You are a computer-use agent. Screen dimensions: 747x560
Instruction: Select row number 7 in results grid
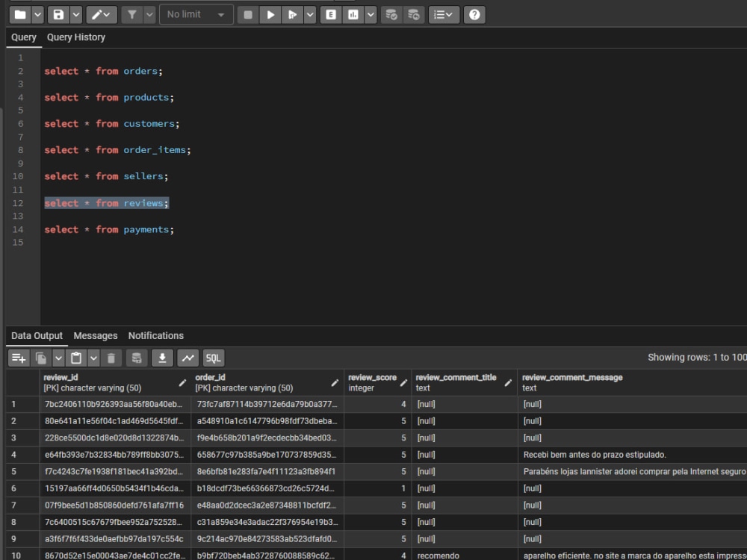(22, 505)
